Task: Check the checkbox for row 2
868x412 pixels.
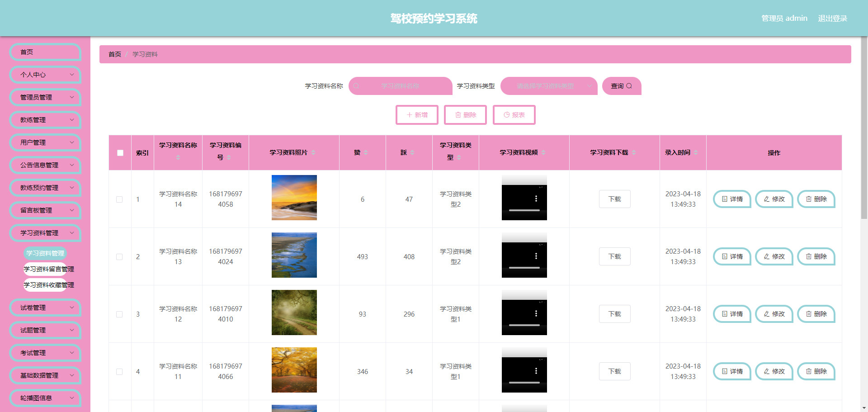Action: (119, 257)
